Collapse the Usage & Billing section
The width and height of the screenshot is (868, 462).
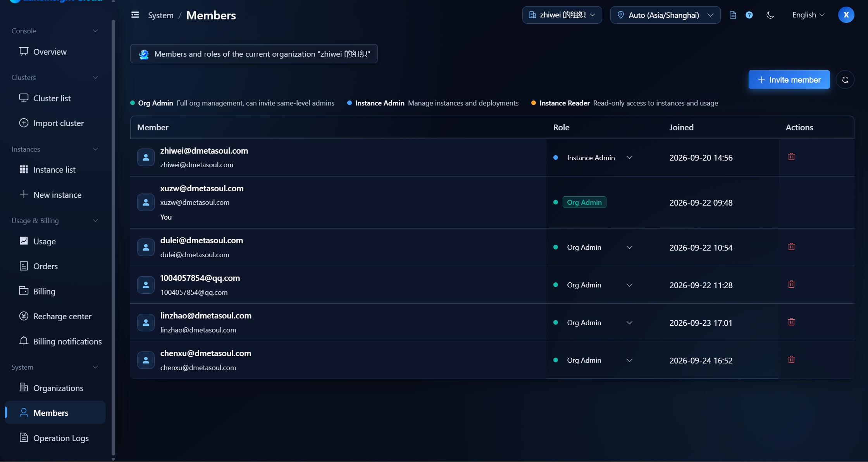coord(55,220)
